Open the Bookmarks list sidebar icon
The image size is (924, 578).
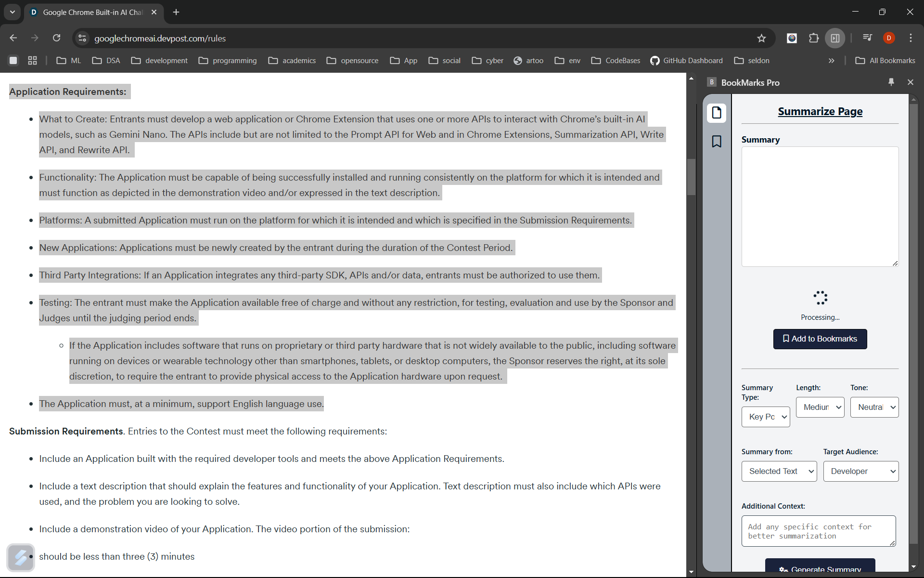point(717,141)
